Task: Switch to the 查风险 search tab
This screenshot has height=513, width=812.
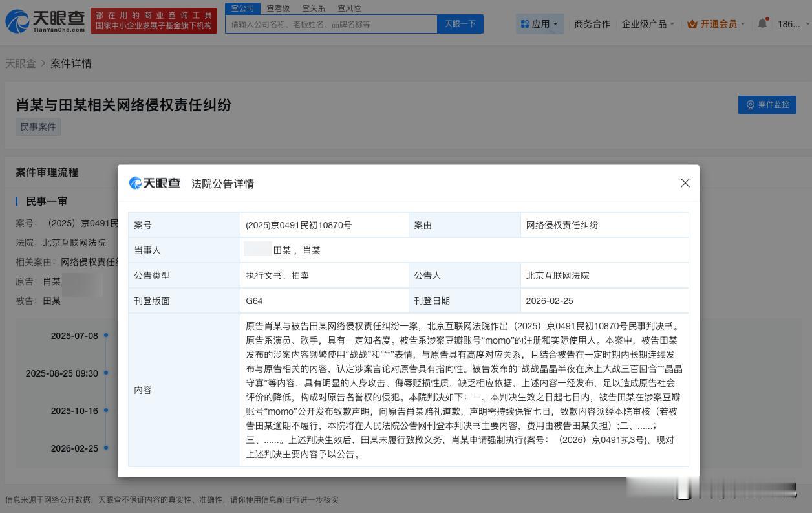Action: point(348,8)
